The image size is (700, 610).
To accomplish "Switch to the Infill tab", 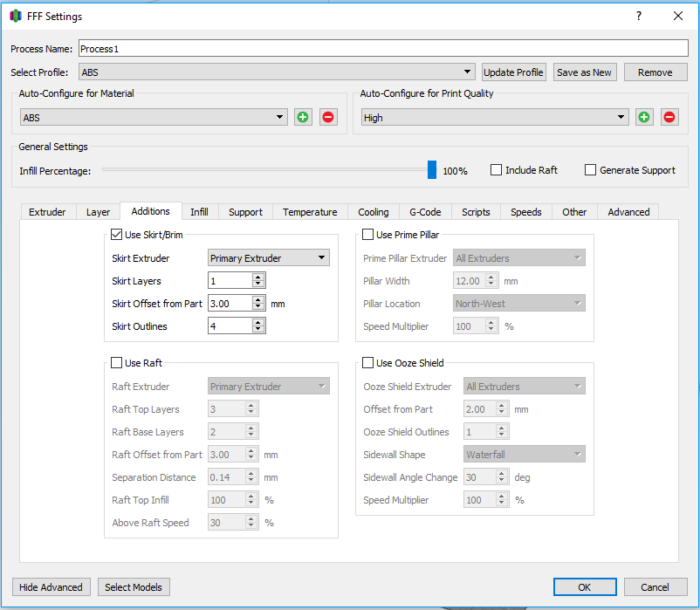I will tap(200, 212).
